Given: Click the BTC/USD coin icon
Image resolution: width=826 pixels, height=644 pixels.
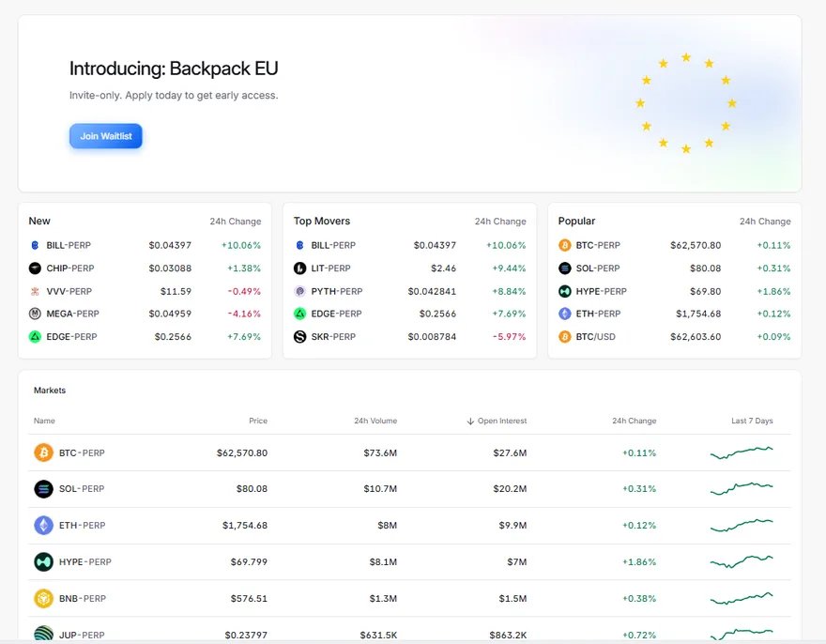Looking at the screenshot, I should click(x=565, y=336).
